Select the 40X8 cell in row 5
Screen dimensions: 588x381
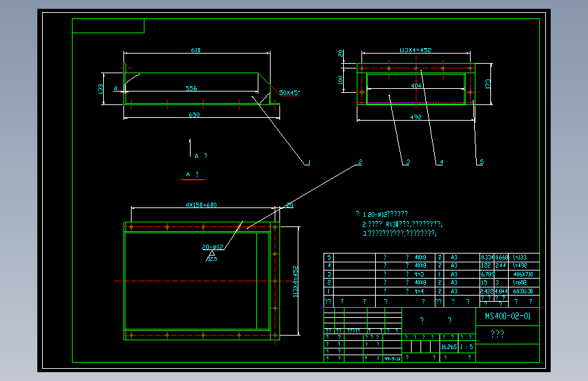tap(420, 257)
